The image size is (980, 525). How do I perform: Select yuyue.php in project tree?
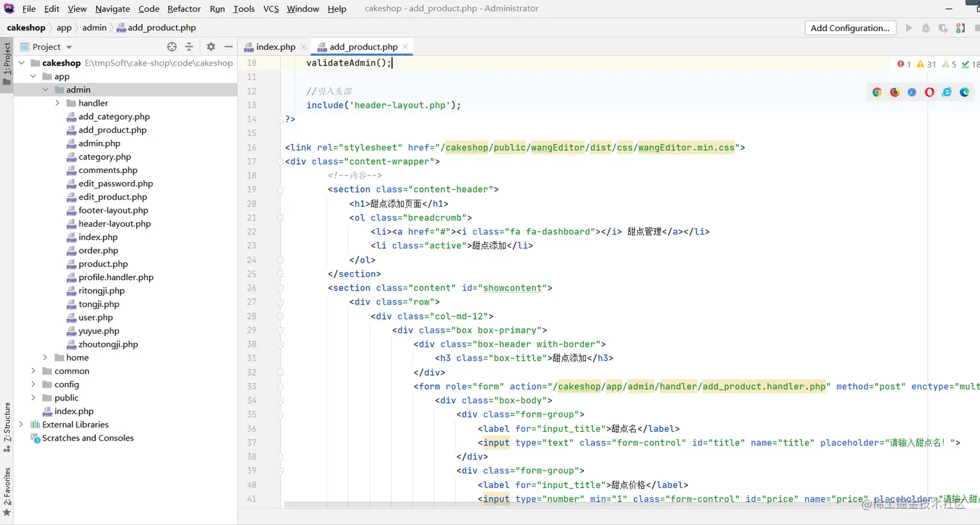99,331
